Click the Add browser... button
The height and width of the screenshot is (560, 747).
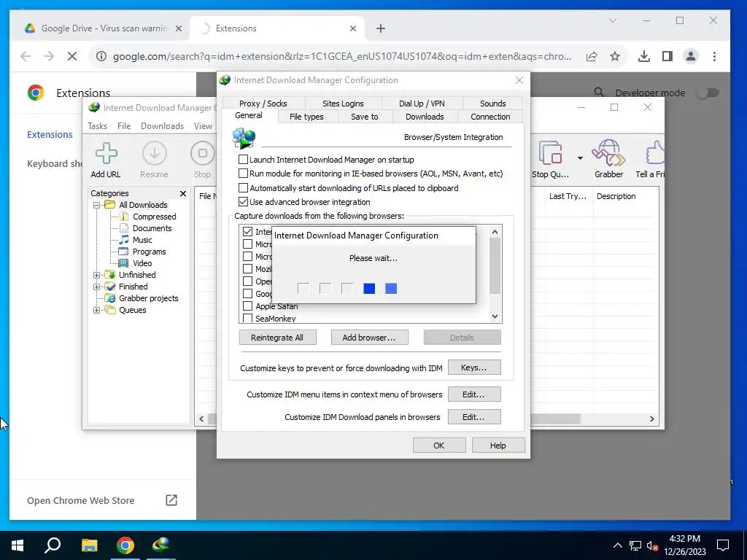click(x=369, y=338)
